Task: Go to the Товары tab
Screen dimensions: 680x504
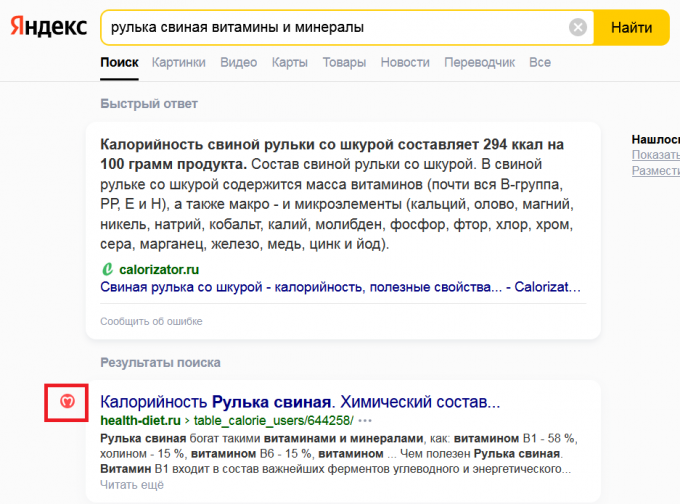Action: (344, 62)
